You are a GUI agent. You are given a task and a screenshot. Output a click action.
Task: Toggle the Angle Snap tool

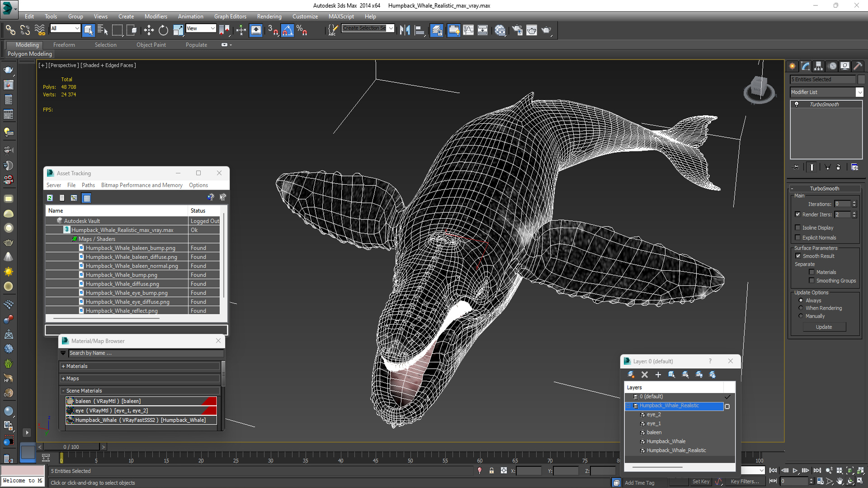point(288,30)
